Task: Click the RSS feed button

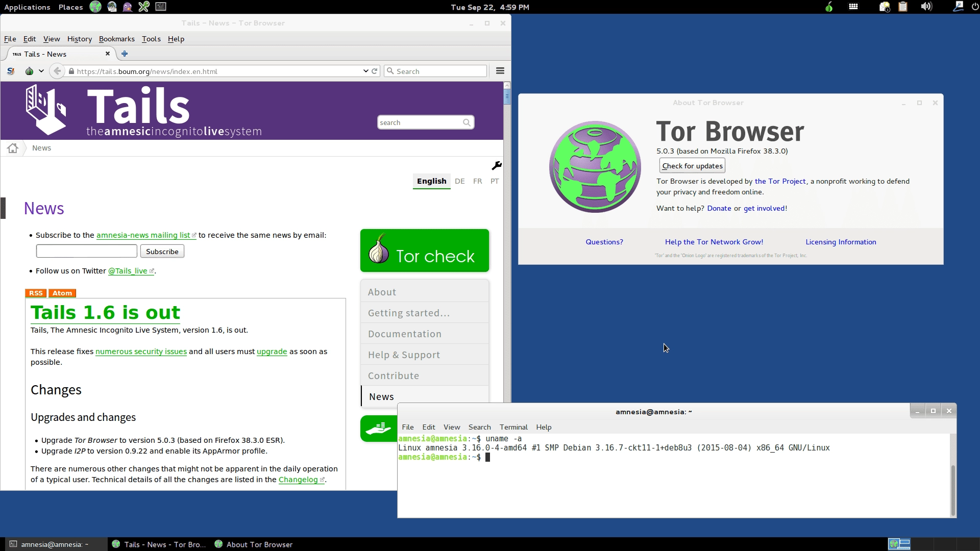Action: tap(36, 293)
